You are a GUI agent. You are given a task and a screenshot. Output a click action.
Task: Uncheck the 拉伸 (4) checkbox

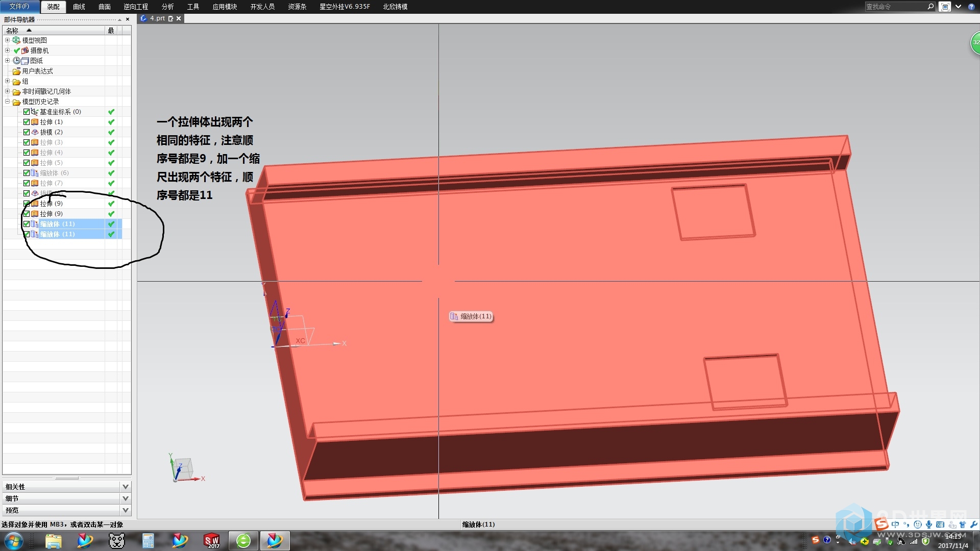27,153
